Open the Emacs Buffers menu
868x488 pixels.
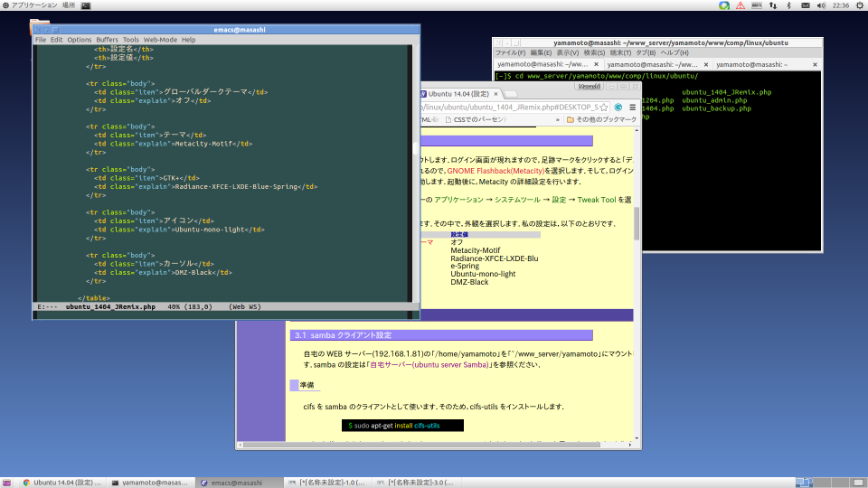[107, 40]
